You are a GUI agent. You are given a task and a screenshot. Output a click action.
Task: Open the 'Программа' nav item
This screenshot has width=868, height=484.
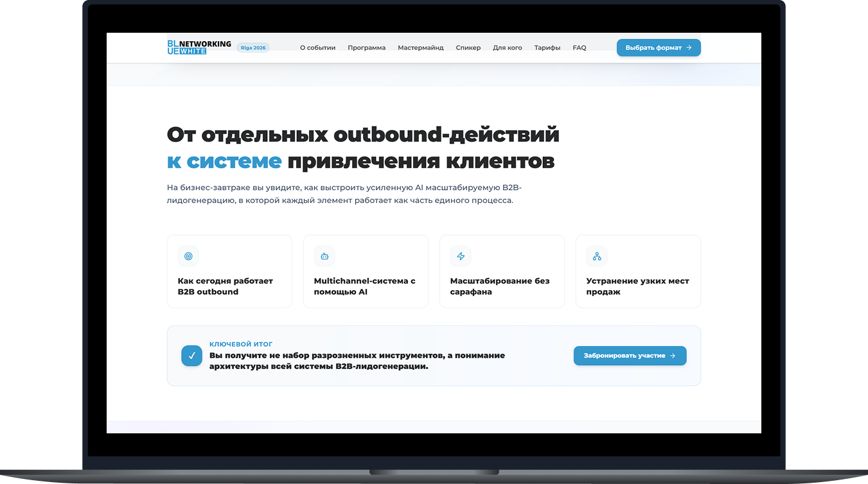click(367, 48)
